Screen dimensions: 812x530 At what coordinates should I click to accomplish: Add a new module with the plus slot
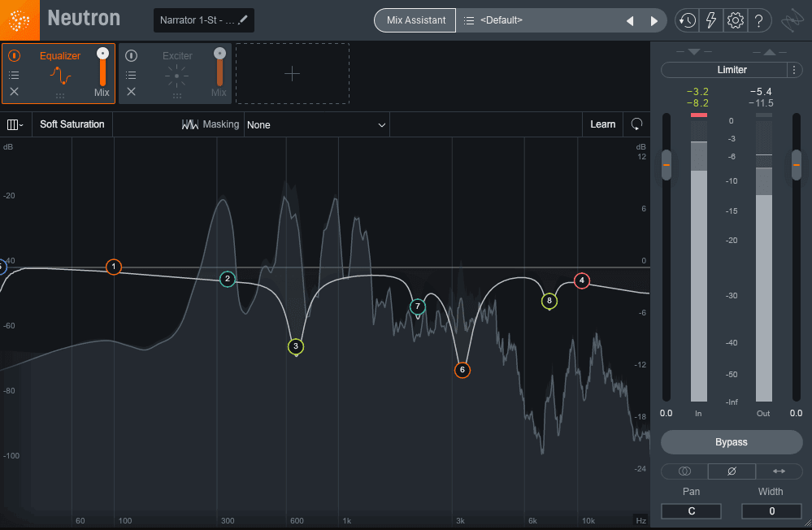tap(292, 74)
